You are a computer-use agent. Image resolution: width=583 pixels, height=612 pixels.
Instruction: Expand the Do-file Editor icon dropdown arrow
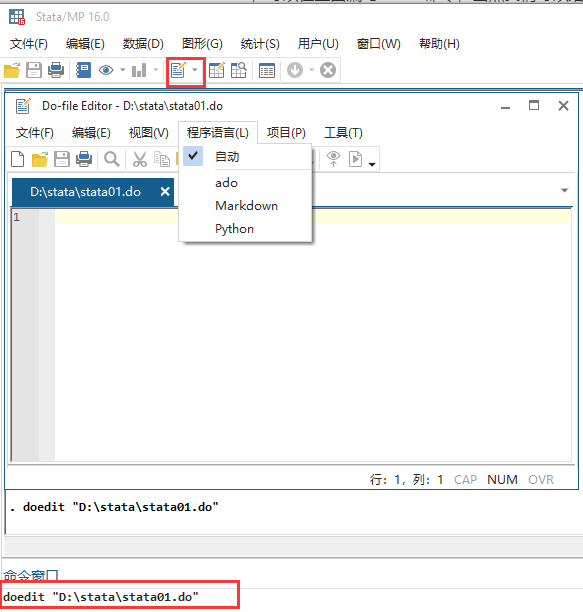194,70
